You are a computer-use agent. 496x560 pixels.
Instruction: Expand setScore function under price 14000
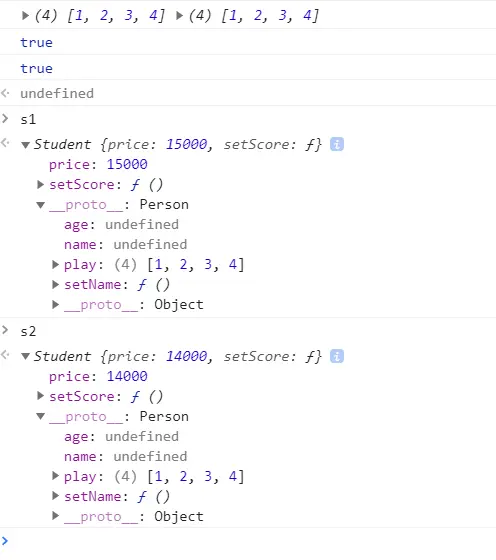pyautogui.click(x=40, y=396)
